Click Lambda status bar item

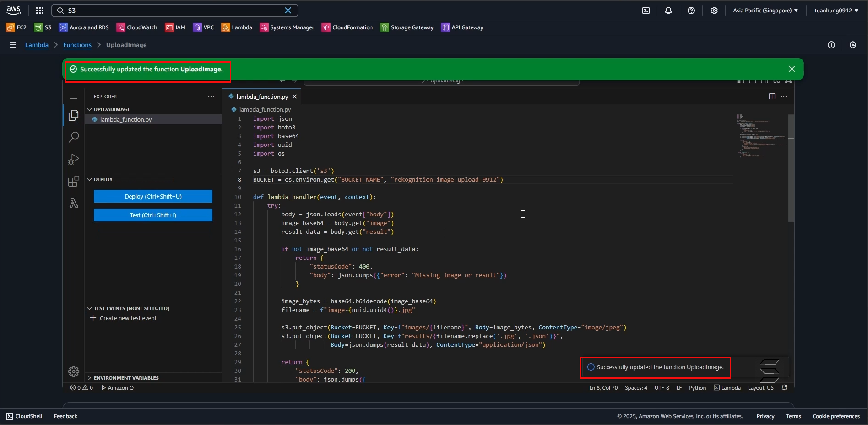pos(727,388)
